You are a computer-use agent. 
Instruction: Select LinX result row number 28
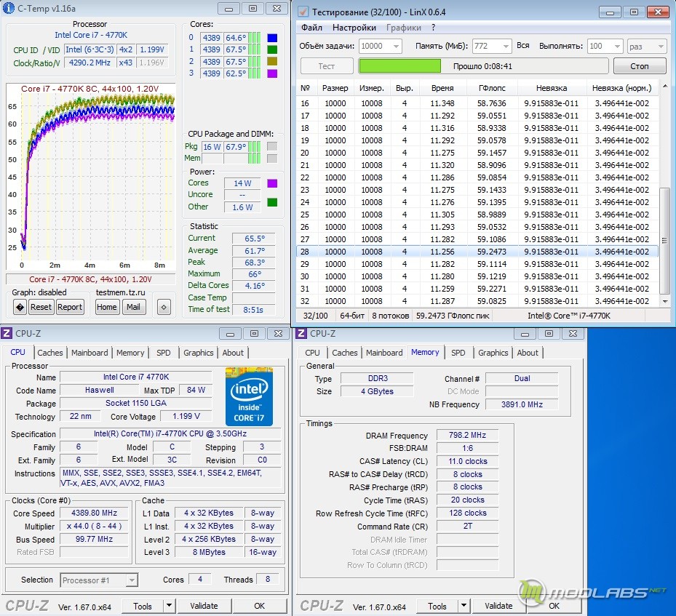coord(477,252)
